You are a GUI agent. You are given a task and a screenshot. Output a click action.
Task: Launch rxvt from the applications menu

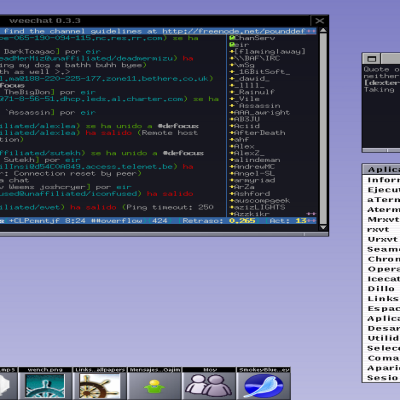pyautogui.click(x=382, y=230)
